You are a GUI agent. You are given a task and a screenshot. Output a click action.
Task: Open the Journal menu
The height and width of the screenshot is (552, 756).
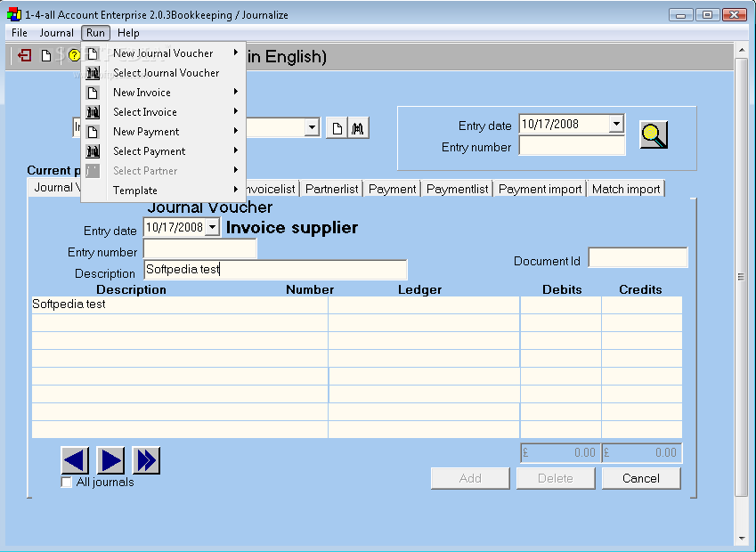pos(56,33)
